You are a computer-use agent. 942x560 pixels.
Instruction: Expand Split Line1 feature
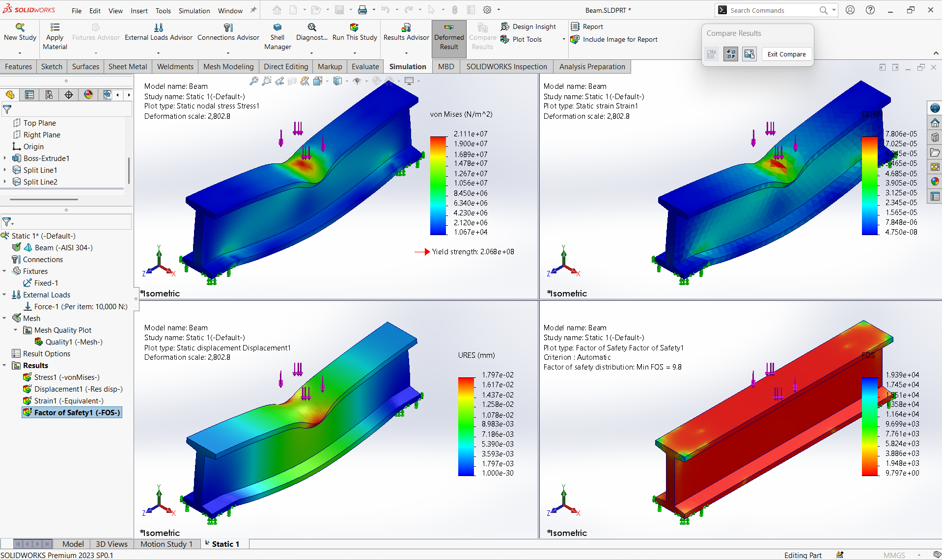[x=5, y=170]
